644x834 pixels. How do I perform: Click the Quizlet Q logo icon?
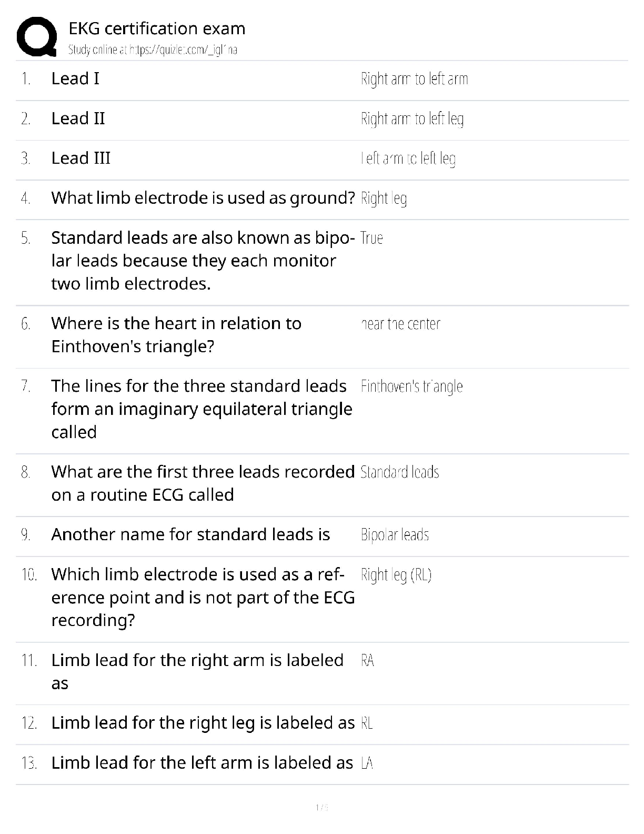[x=37, y=37]
